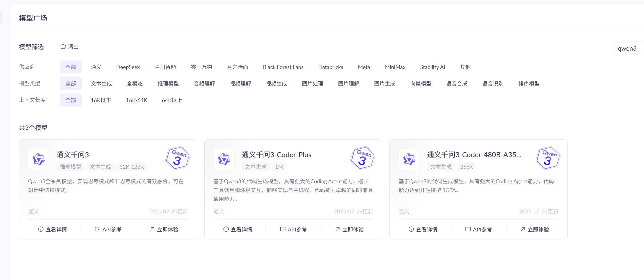Filter model type by 文本生成
Image resolution: width=644 pixels, height=280 pixels.
tap(101, 83)
